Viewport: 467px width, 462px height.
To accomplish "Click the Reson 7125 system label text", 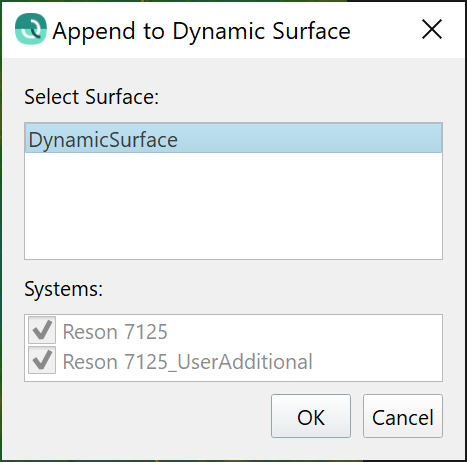I will 115,332.
